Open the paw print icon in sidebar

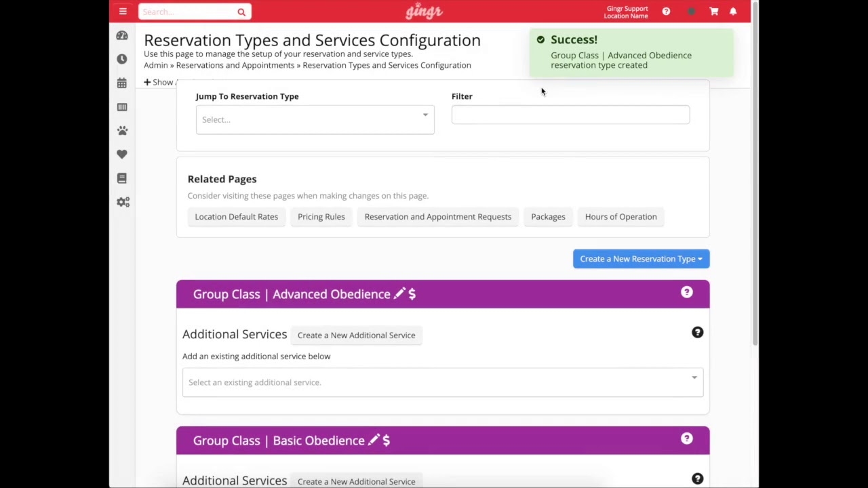122,131
